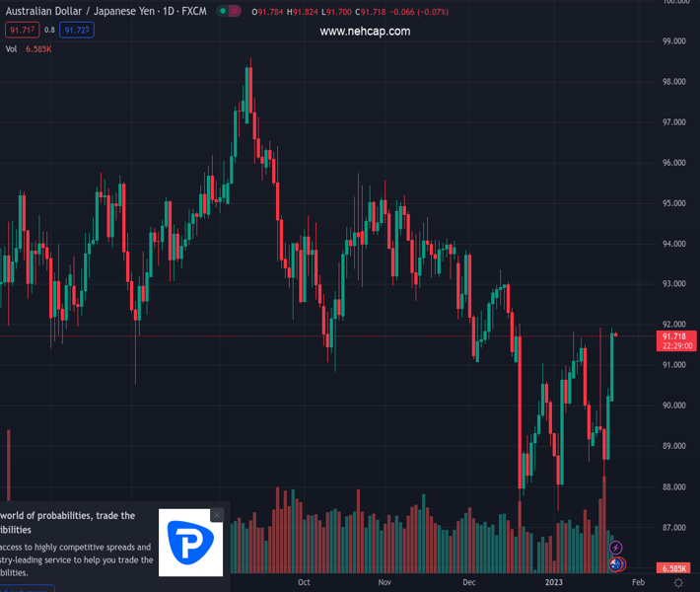This screenshot has width=700, height=592.
Task: Click the 95.000 level on price axis
Action: tap(674, 203)
